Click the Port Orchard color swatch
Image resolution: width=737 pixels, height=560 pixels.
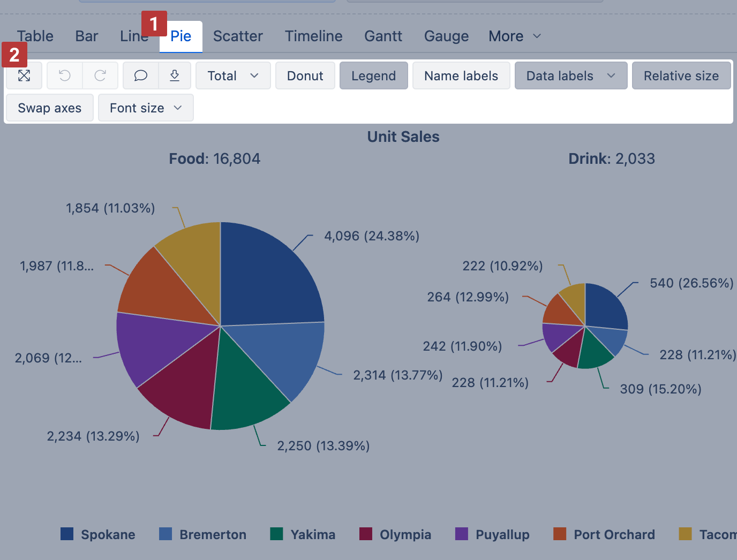(x=559, y=534)
